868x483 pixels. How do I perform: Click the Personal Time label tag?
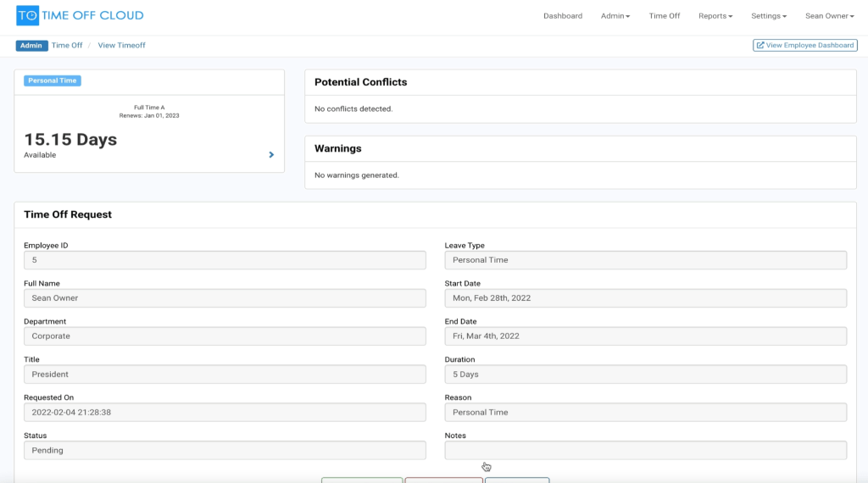53,80
